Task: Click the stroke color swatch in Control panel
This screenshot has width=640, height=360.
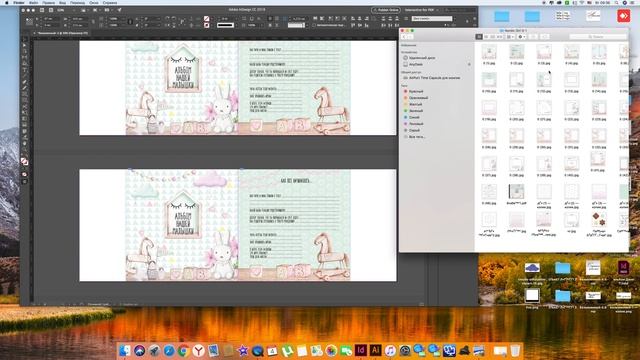Action: tap(207, 25)
